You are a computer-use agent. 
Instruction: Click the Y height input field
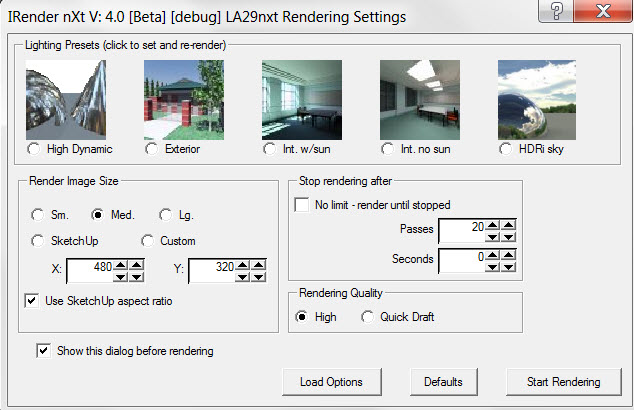click(217, 270)
